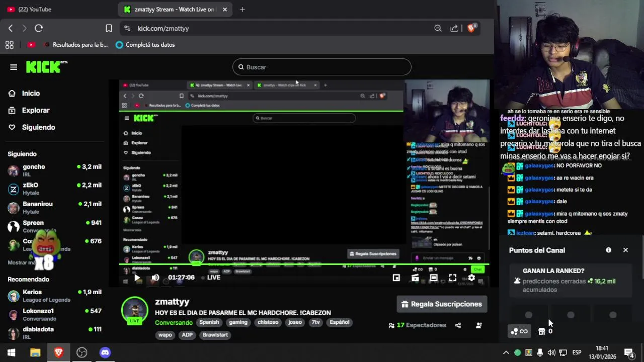644x362 pixels.
Task: Open the GANAN LA RANKED? prediction card
Action: coord(571,280)
